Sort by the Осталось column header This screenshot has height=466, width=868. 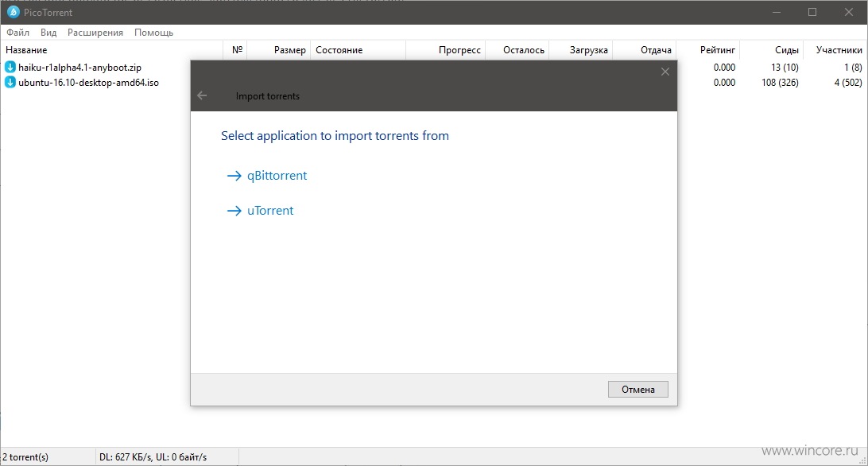point(517,50)
